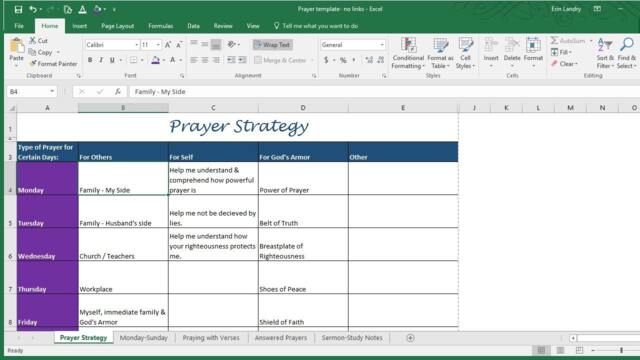The image size is (640, 360).
Task: Toggle Italic formatting
Action: click(101, 60)
